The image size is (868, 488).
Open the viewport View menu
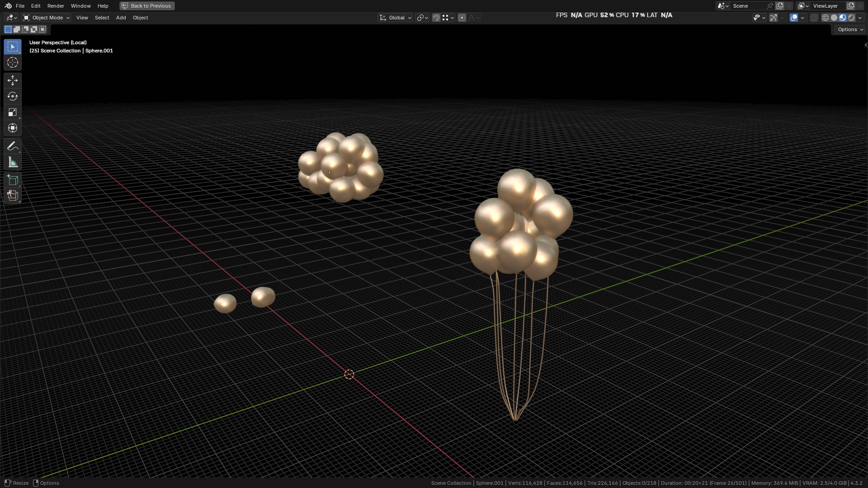click(82, 18)
